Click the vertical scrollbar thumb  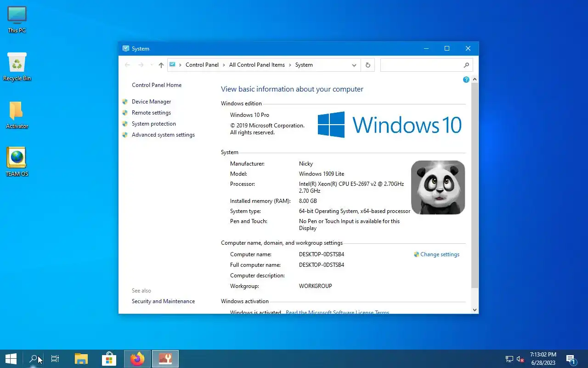pyautogui.click(x=475, y=186)
